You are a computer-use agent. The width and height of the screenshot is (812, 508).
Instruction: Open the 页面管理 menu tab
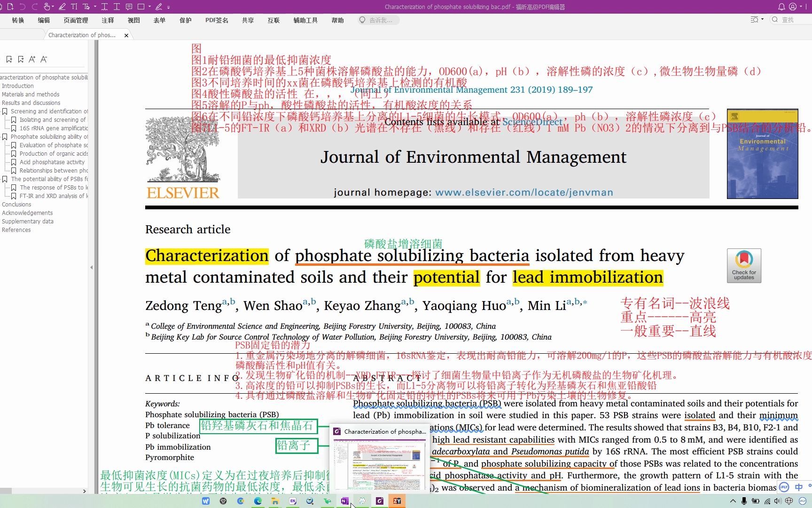click(x=76, y=20)
